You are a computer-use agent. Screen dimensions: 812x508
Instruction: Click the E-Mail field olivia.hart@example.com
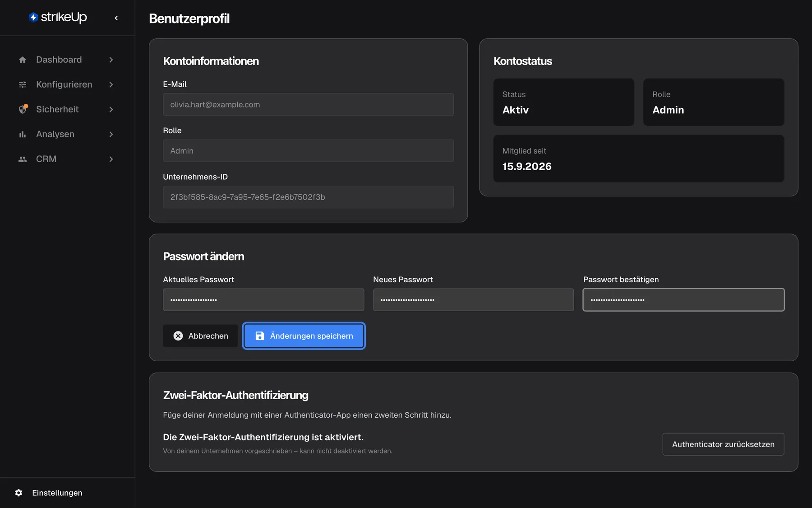point(308,104)
